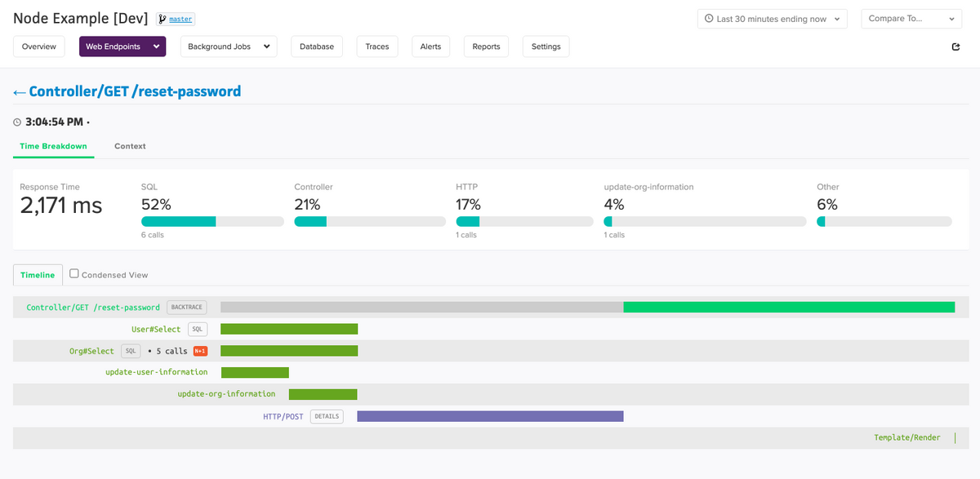Image resolution: width=980 pixels, height=479 pixels.
Task: Open the export/share icon at top right
Action: pyautogui.click(x=955, y=47)
